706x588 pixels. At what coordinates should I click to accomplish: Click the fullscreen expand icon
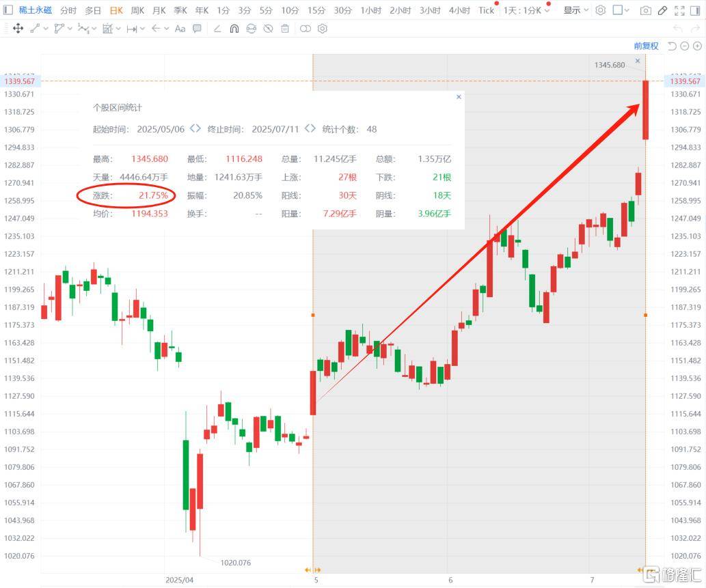pyautogui.click(x=678, y=10)
